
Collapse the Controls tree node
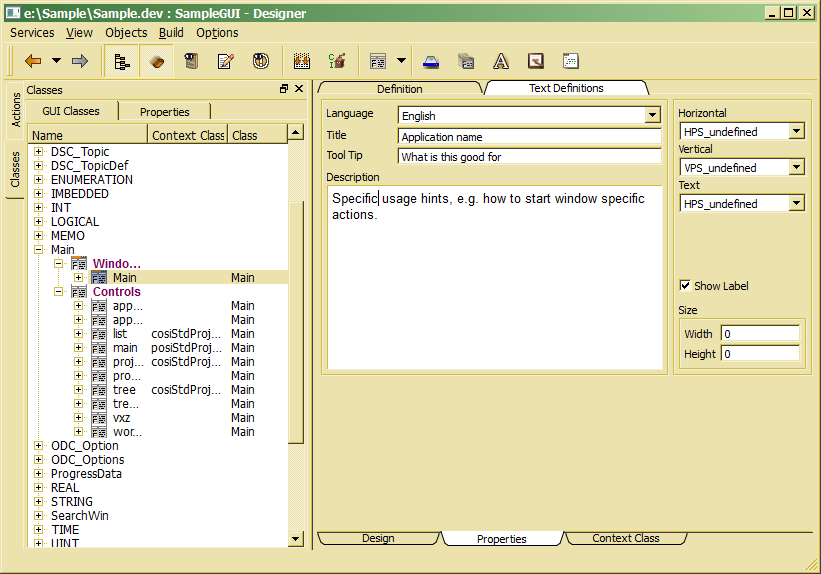(59, 292)
